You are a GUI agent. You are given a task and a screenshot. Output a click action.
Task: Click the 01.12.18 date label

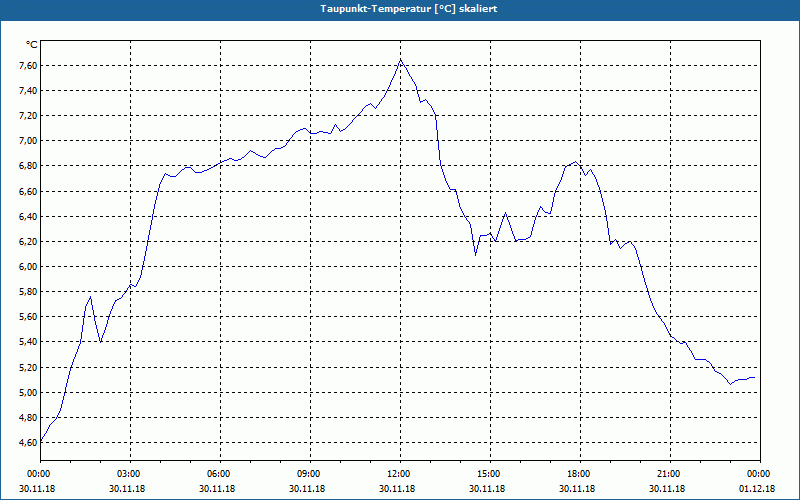coord(757,489)
